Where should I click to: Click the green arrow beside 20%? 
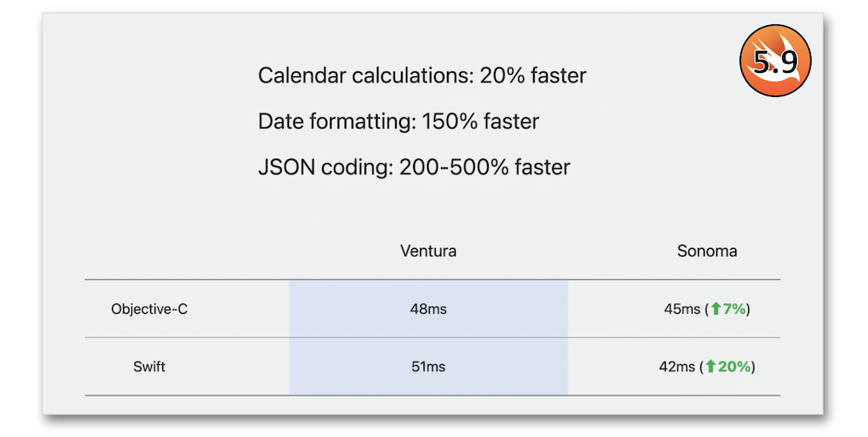click(x=711, y=366)
